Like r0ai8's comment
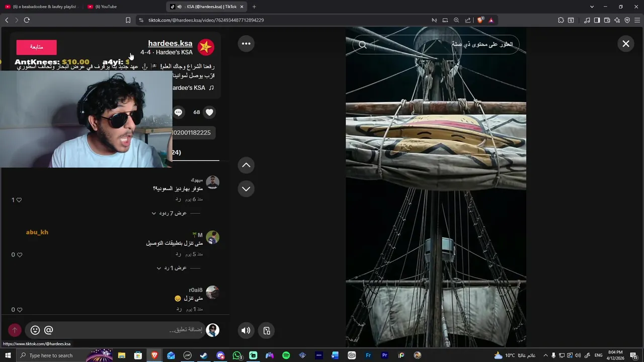The height and width of the screenshot is (362, 644). (20, 310)
